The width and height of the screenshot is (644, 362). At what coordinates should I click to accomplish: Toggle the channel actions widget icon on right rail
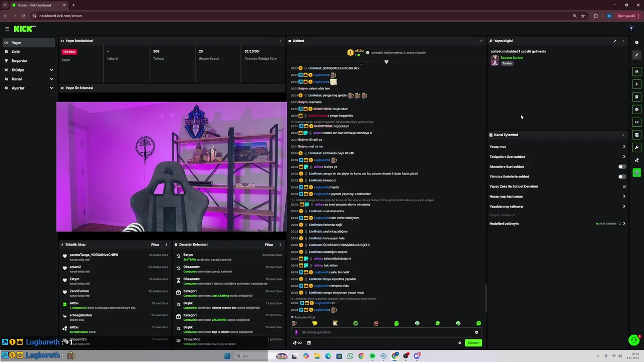[636, 135]
